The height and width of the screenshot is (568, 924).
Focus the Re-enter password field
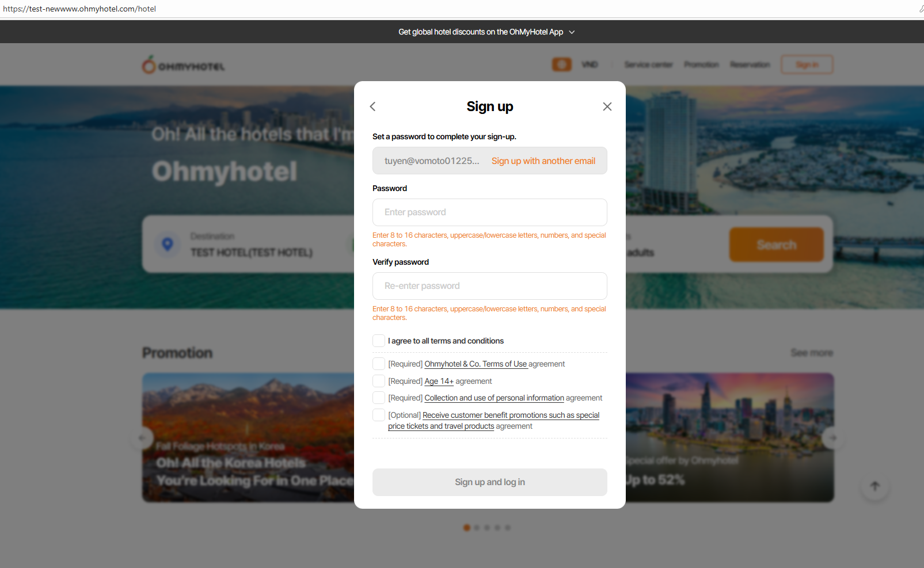(x=490, y=286)
